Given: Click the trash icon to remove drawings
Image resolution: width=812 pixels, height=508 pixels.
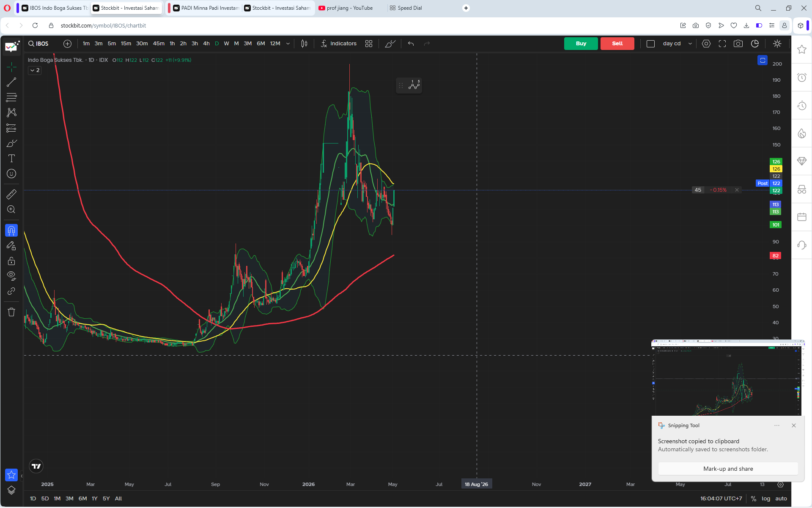Looking at the screenshot, I should (11, 312).
